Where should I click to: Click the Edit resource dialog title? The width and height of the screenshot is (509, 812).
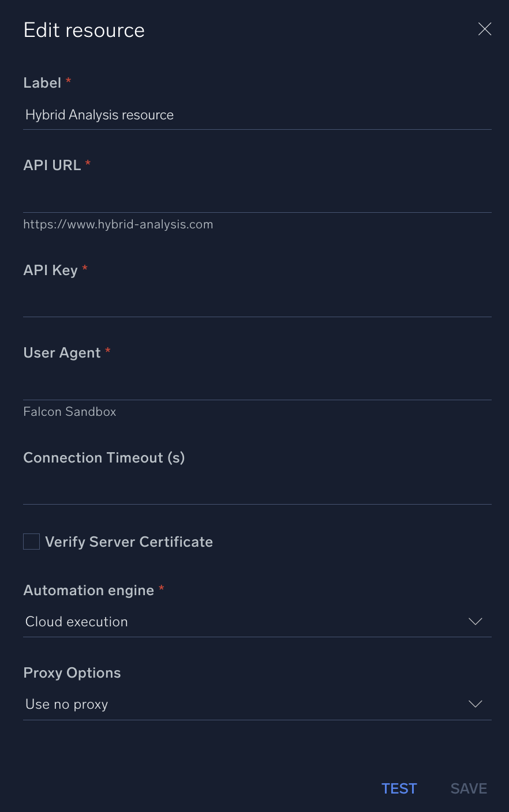tap(84, 29)
